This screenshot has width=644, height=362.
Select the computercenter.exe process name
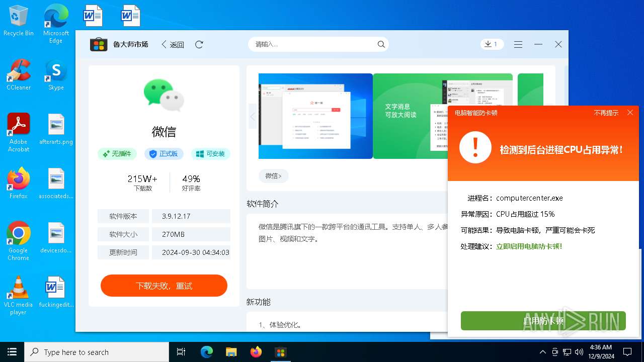(529, 198)
